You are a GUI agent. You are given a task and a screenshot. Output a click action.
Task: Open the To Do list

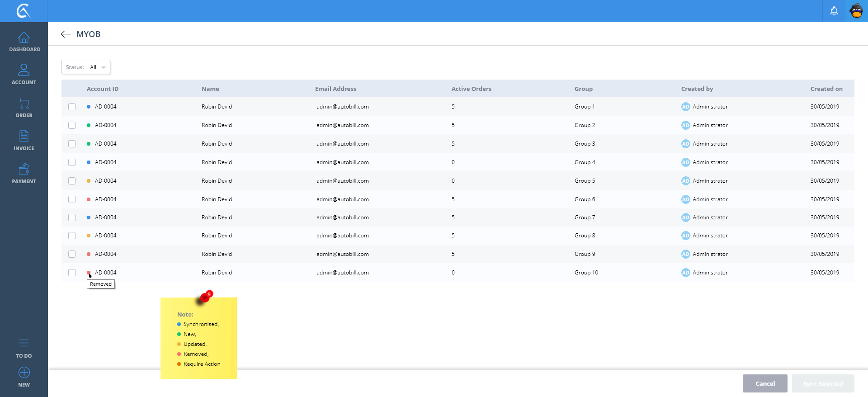[24, 344]
